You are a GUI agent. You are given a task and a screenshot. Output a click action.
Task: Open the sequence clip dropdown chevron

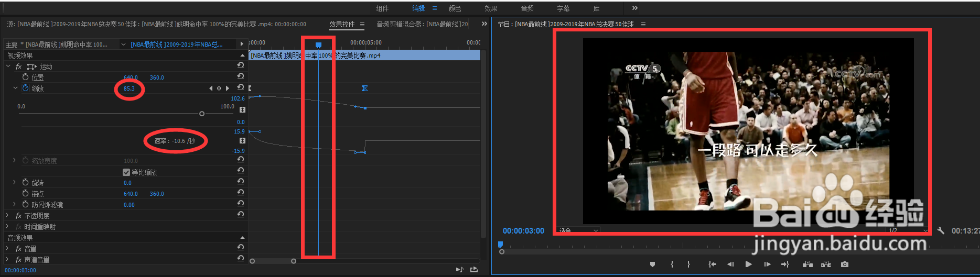[x=124, y=45]
